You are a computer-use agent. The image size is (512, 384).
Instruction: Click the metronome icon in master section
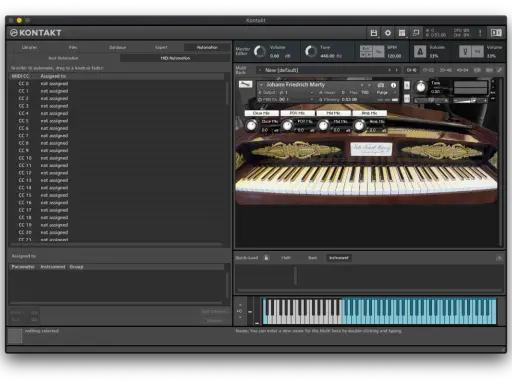[420, 52]
